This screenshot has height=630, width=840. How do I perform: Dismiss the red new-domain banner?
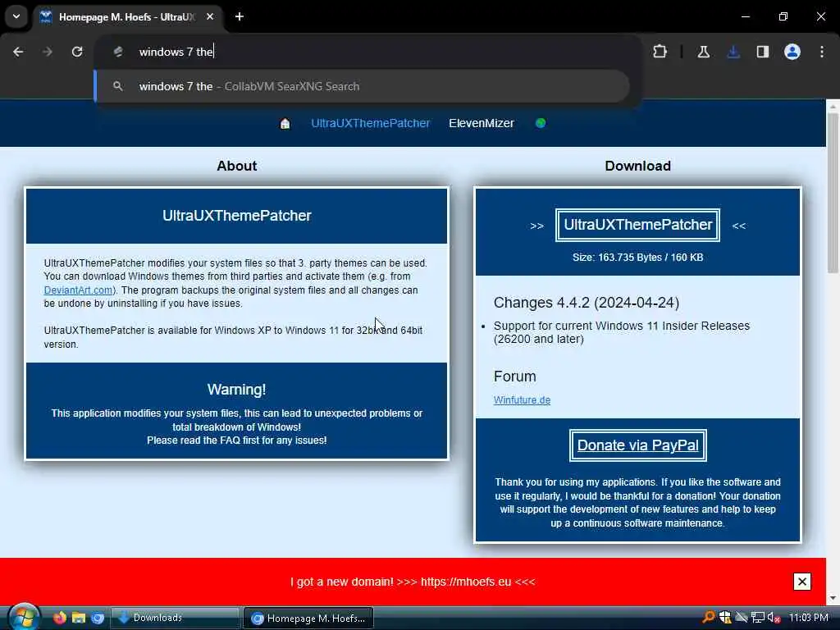pos(802,582)
